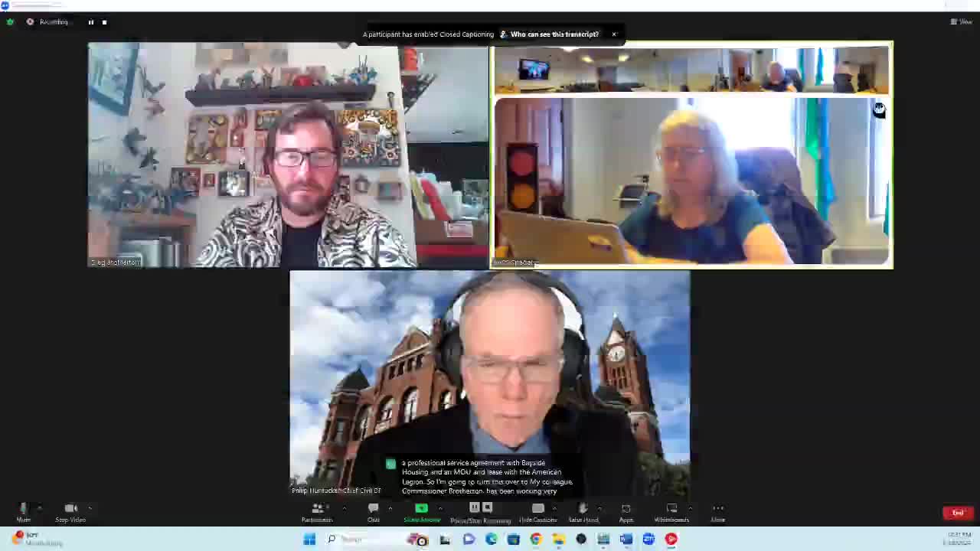Open the View layout menu
Image resolution: width=980 pixels, height=551 pixels.
click(x=961, y=21)
